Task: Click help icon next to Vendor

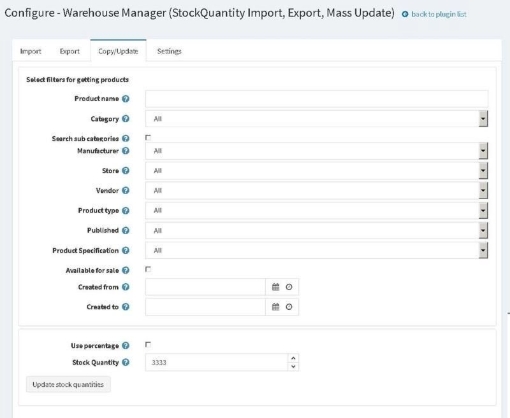Action: tap(125, 190)
